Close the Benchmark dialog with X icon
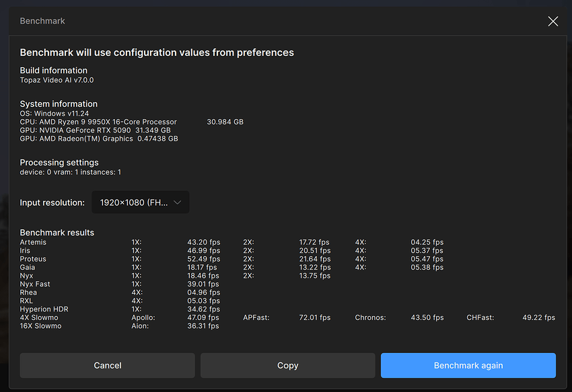Viewport: 572px width, 392px height. (552, 22)
